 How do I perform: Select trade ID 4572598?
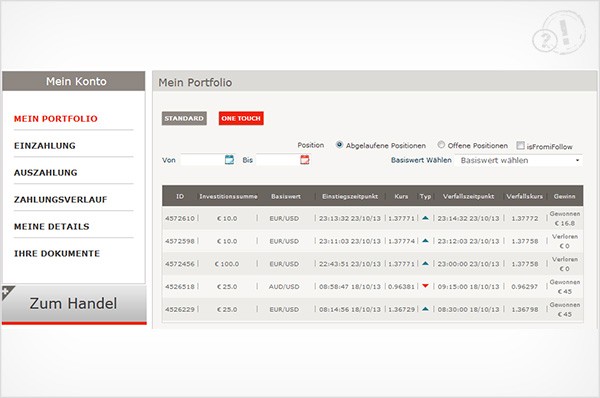click(180, 241)
